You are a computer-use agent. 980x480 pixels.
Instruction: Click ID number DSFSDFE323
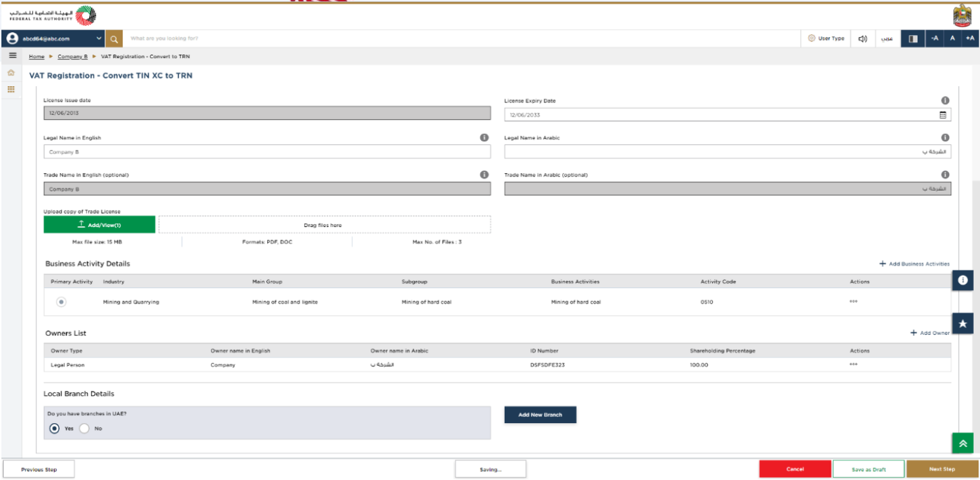(x=547, y=364)
